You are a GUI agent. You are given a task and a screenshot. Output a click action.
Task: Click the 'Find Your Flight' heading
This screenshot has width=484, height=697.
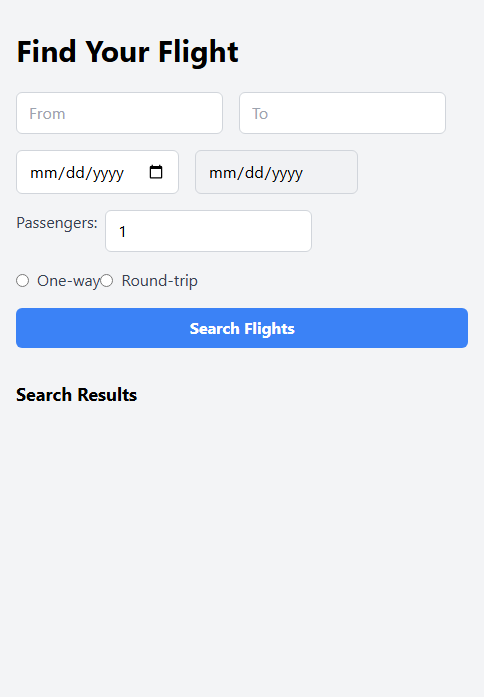click(128, 52)
